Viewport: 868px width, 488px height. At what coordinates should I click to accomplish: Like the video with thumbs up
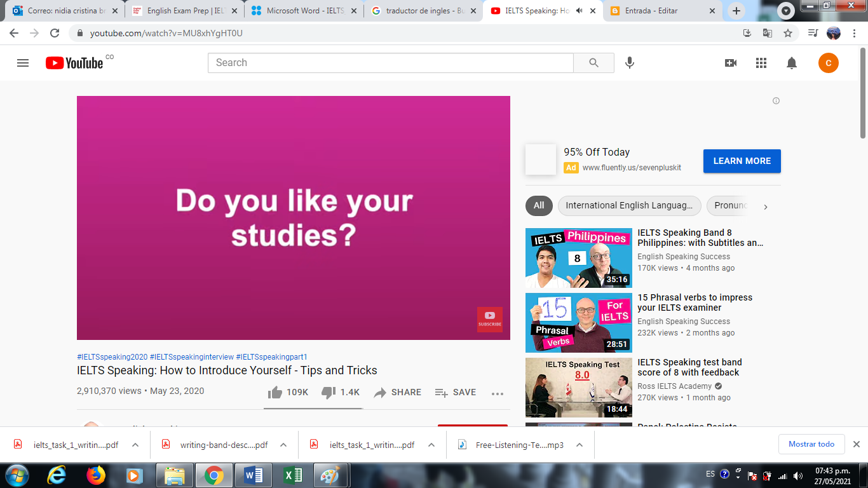(x=275, y=393)
